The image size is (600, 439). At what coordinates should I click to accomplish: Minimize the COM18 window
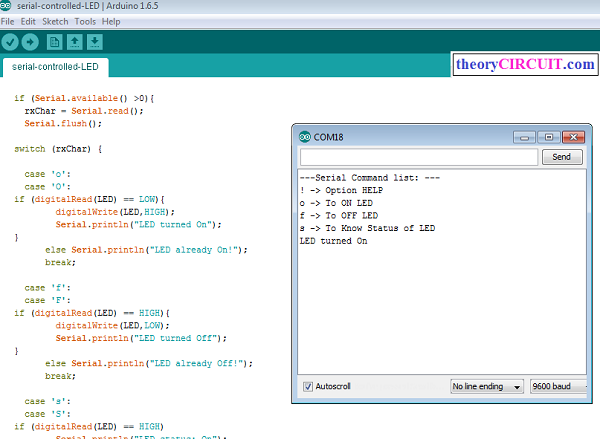click(x=525, y=137)
